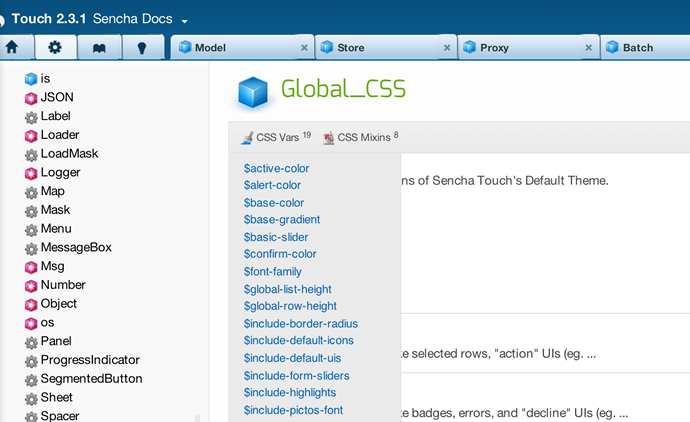690x422 pixels.
Task: Click the gear icon beside ProgressIndicator
Action: 31,361
